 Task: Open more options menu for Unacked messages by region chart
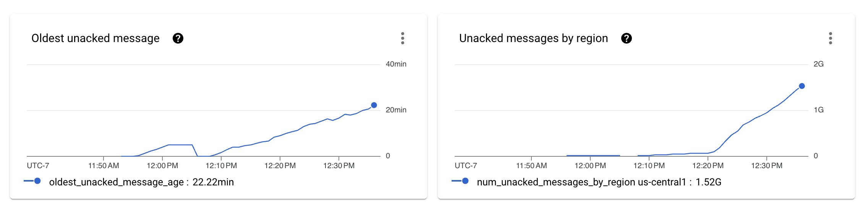tap(831, 38)
